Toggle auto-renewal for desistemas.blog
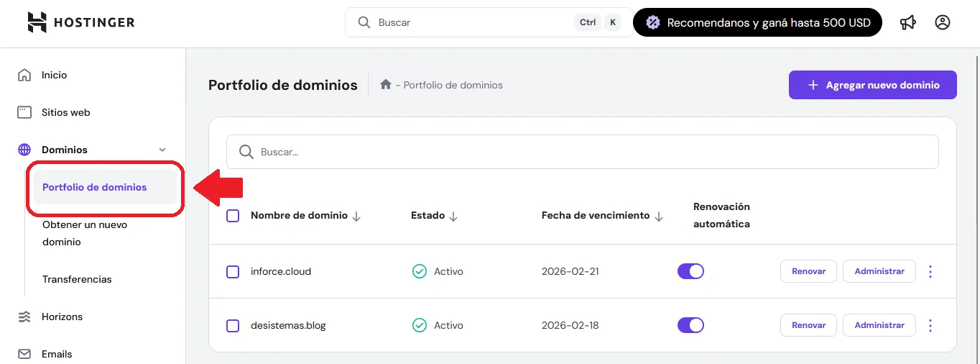Image resolution: width=980 pixels, height=364 pixels. (x=690, y=325)
